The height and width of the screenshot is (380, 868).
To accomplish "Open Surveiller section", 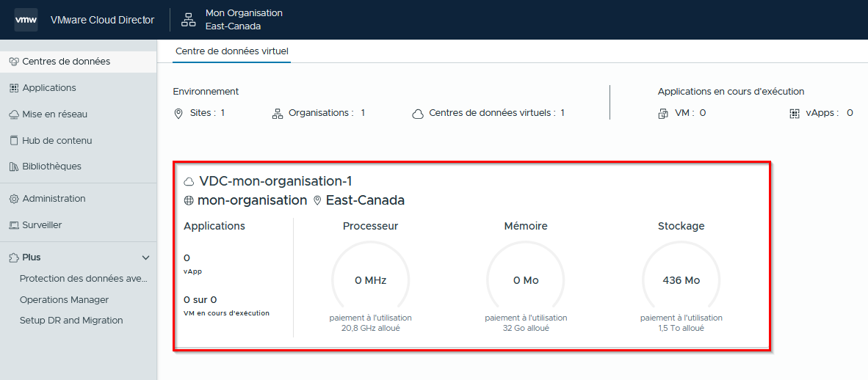I will [x=42, y=225].
